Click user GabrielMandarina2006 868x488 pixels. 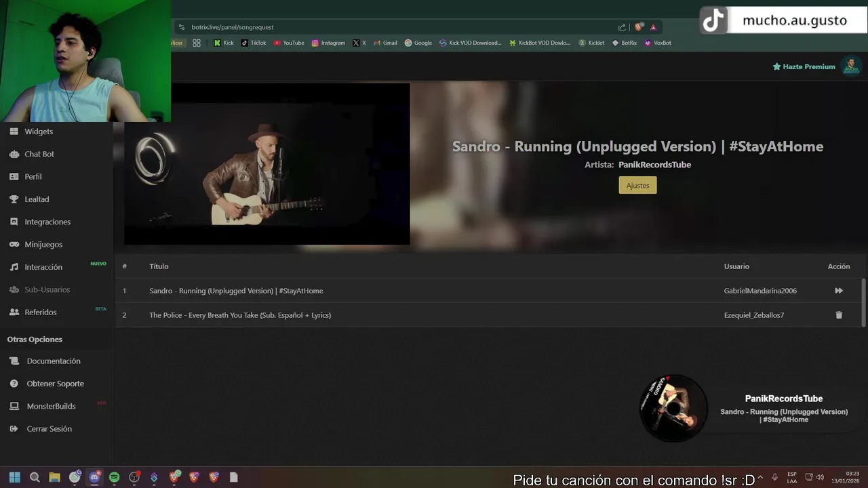[760, 291]
